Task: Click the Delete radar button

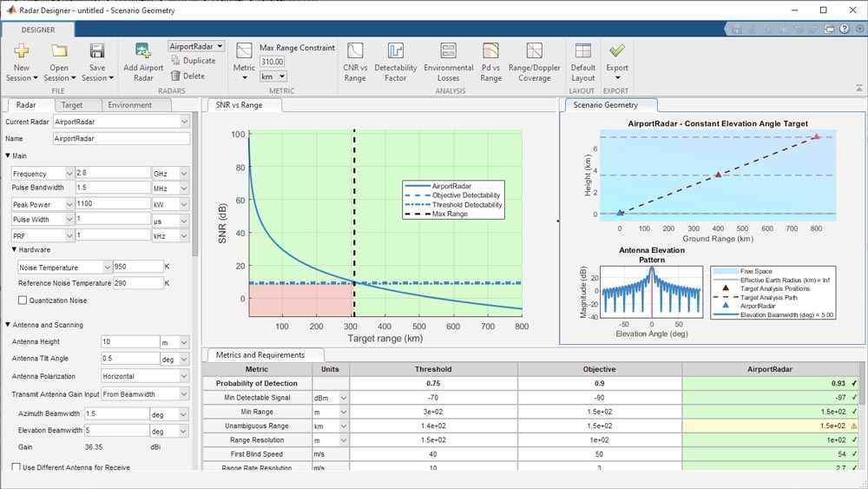Action: click(x=187, y=76)
